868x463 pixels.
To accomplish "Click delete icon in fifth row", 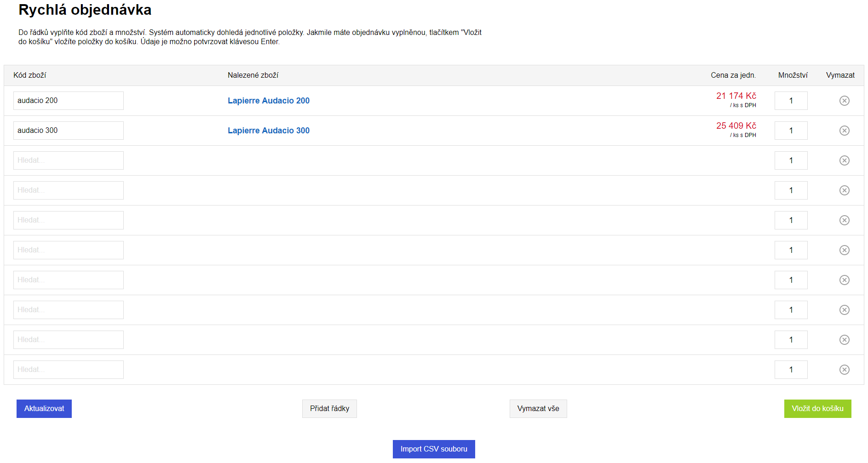I will click(x=844, y=220).
